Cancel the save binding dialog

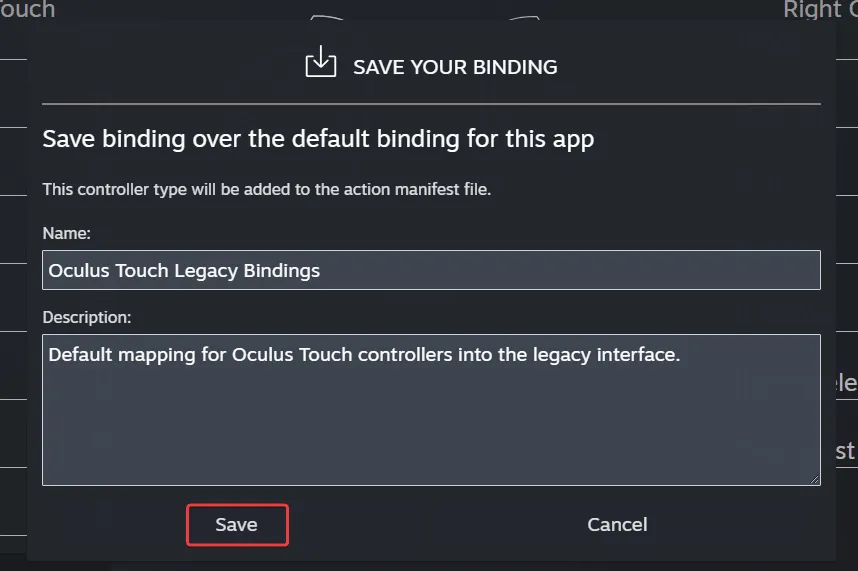(617, 524)
